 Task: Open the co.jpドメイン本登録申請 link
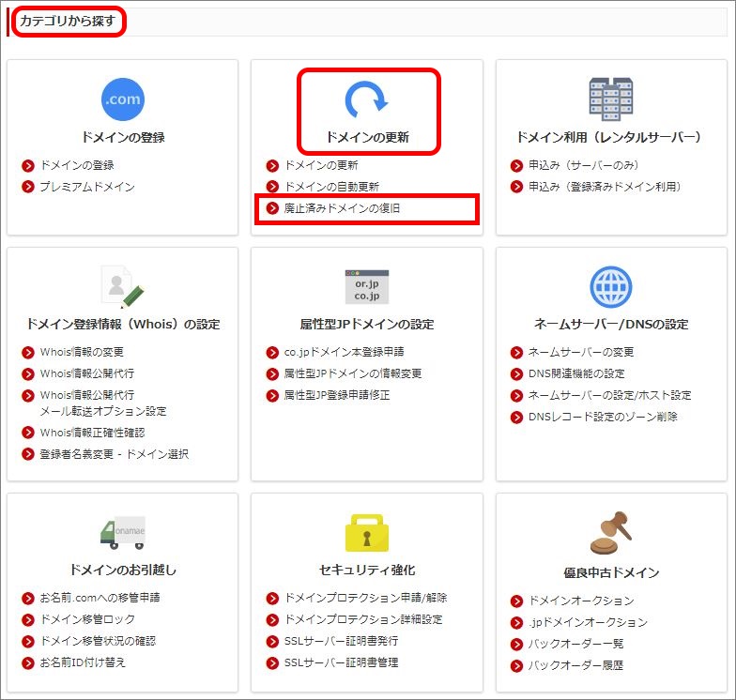(344, 352)
